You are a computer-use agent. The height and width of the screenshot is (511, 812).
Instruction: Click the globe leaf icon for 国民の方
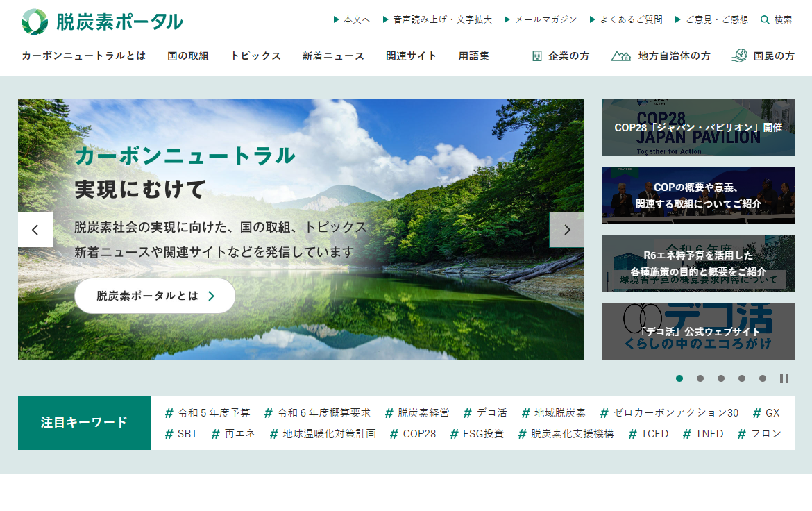[x=739, y=56]
